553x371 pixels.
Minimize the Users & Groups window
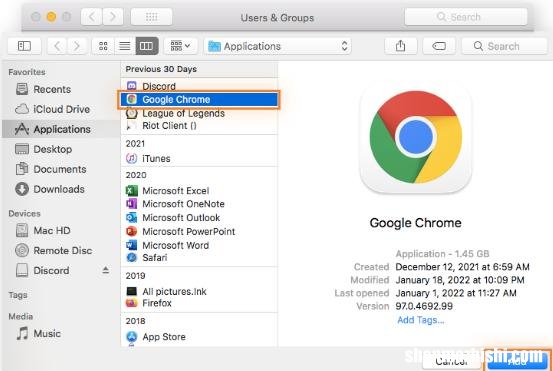coord(51,17)
